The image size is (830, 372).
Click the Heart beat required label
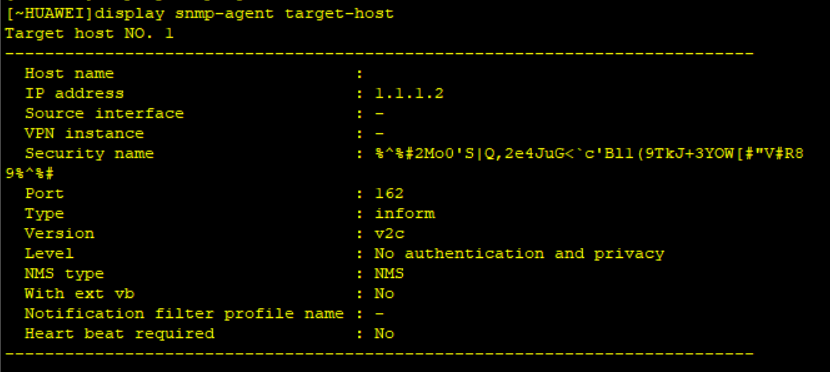(120, 334)
